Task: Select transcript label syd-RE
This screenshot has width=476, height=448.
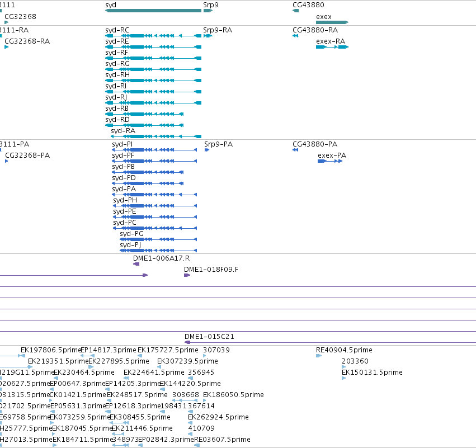Action: click(x=117, y=41)
